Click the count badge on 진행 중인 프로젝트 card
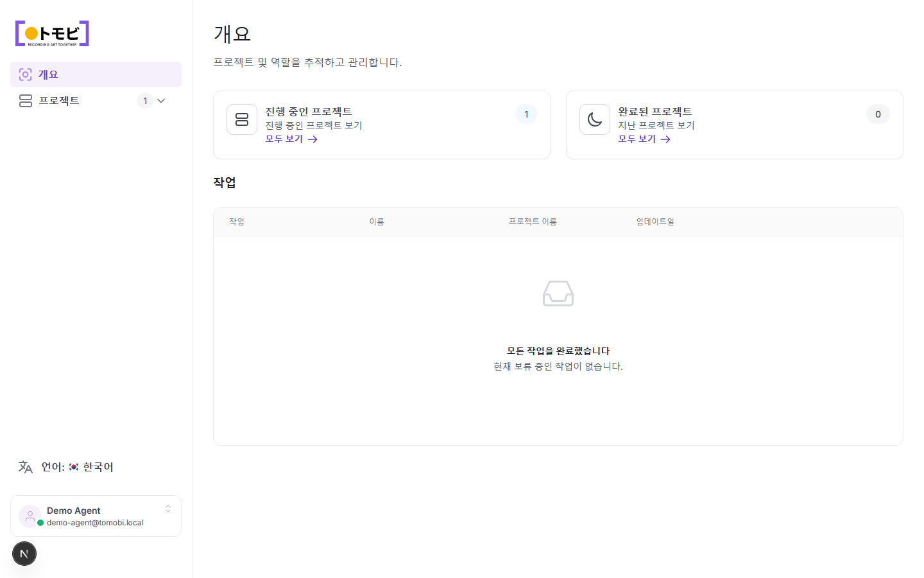The height and width of the screenshot is (578, 924). click(526, 114)
